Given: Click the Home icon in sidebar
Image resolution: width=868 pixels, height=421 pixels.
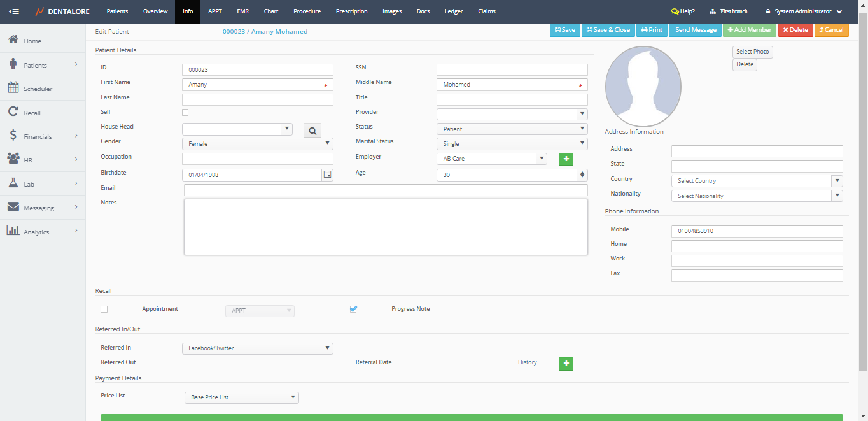Looking at the screenshot, I should pos(13,41).
